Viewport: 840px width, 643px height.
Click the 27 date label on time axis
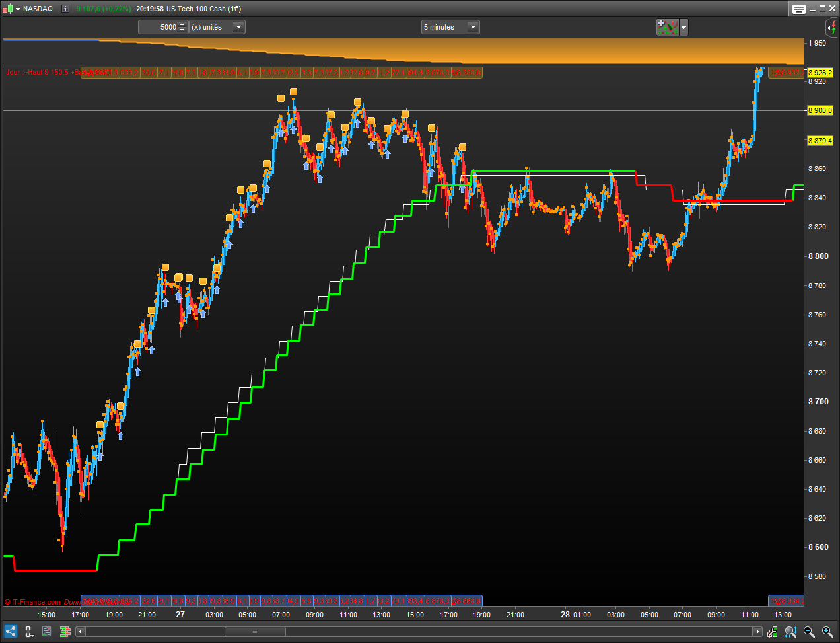click(x=180, y=615)
